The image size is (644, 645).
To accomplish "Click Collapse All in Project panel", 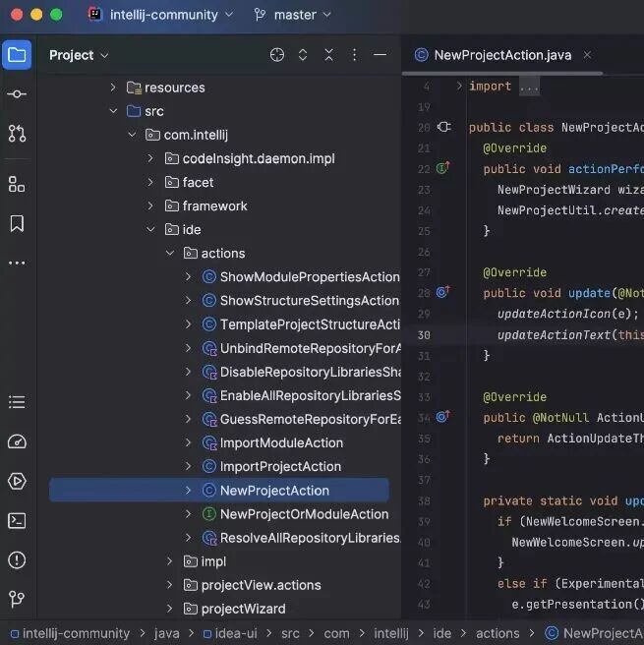I will (328, 55).
